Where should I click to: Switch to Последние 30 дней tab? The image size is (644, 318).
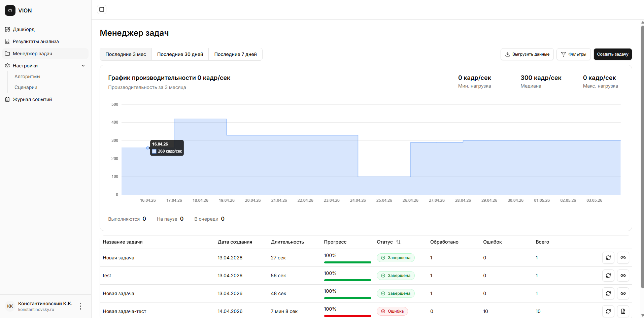(x=180, y=54)
